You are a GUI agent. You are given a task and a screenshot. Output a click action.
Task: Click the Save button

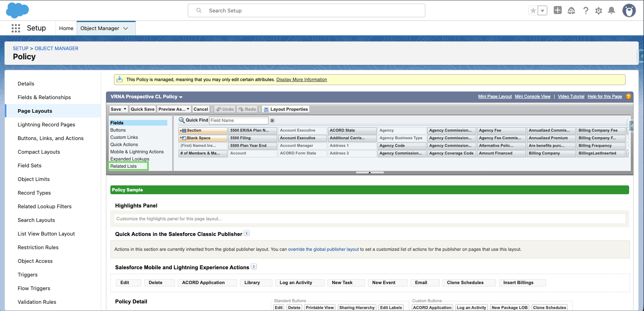(x=116, y=109)
